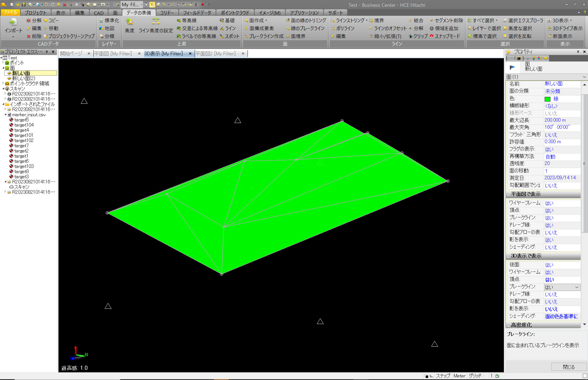The height and width of the screenshot is (380, 588).
Task: Open the 面 (1) selection dropdown in Properties
Action: (584, 77)
